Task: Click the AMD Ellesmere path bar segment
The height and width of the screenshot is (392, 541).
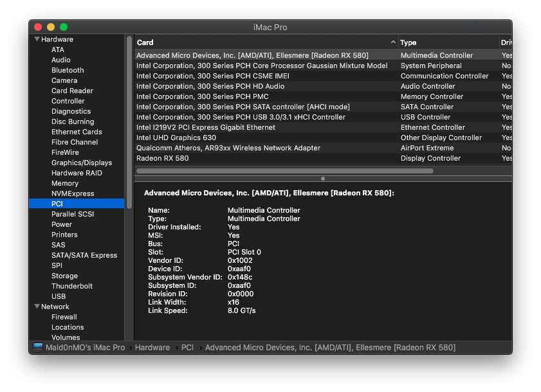Action: [x=330, y=348]
